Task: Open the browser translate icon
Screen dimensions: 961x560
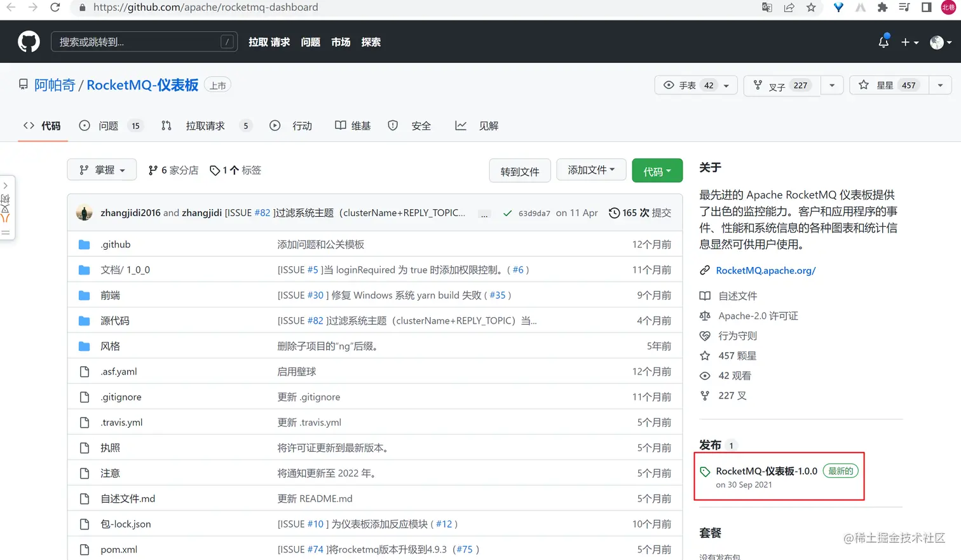Action: coord(767,8)
